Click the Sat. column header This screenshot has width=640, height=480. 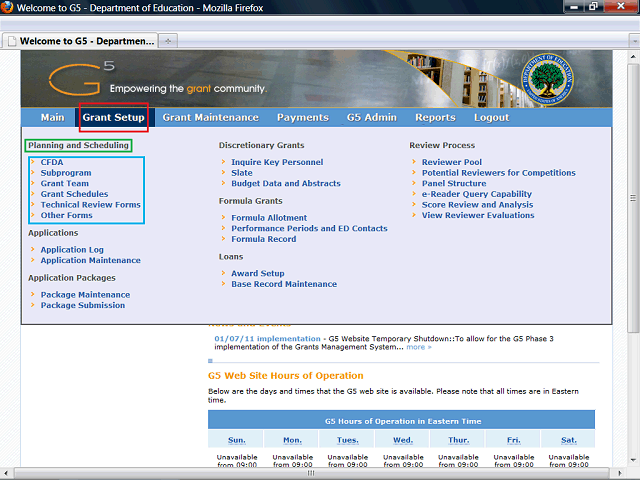[569, 440]
